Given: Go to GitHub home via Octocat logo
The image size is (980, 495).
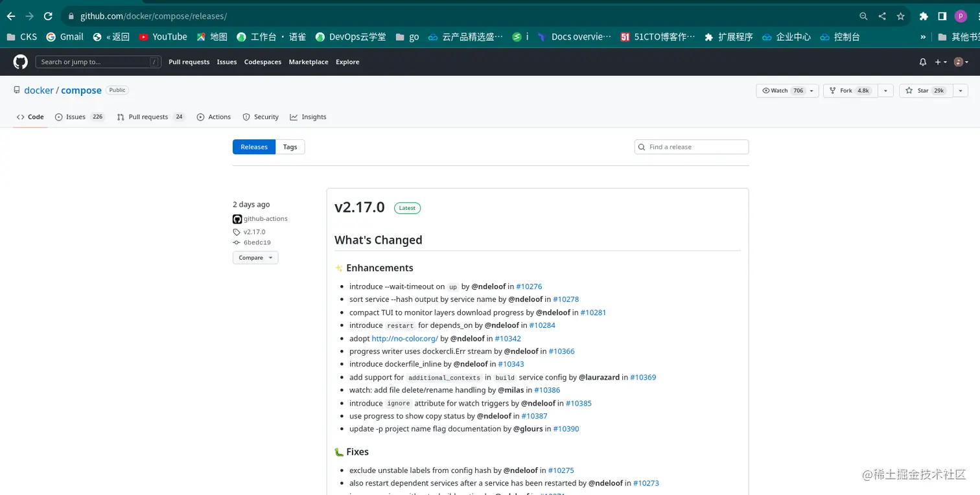Looking at the screenshot, I should (21, 62).
